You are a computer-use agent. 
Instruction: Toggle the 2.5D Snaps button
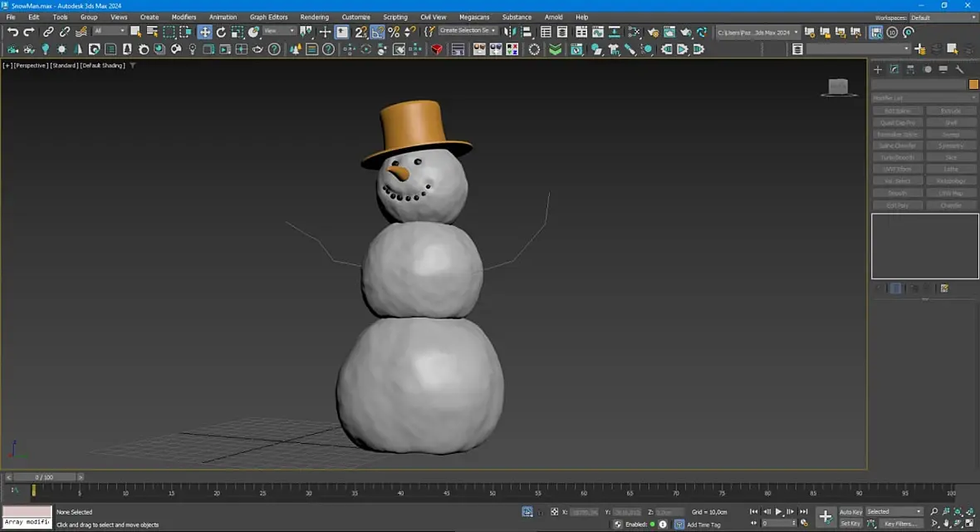[x=360, y=32]
